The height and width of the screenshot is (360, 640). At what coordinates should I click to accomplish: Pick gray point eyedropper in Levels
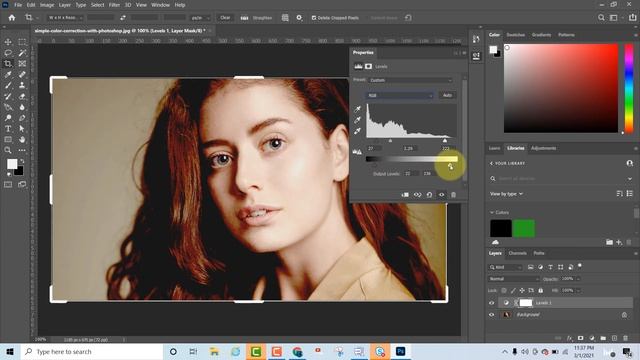358,120
